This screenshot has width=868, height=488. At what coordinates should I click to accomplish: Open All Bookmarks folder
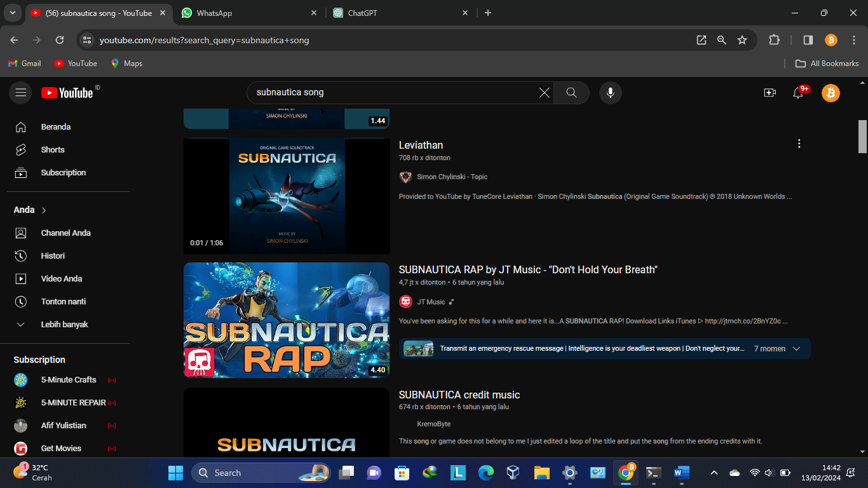(x=827, y=64)
